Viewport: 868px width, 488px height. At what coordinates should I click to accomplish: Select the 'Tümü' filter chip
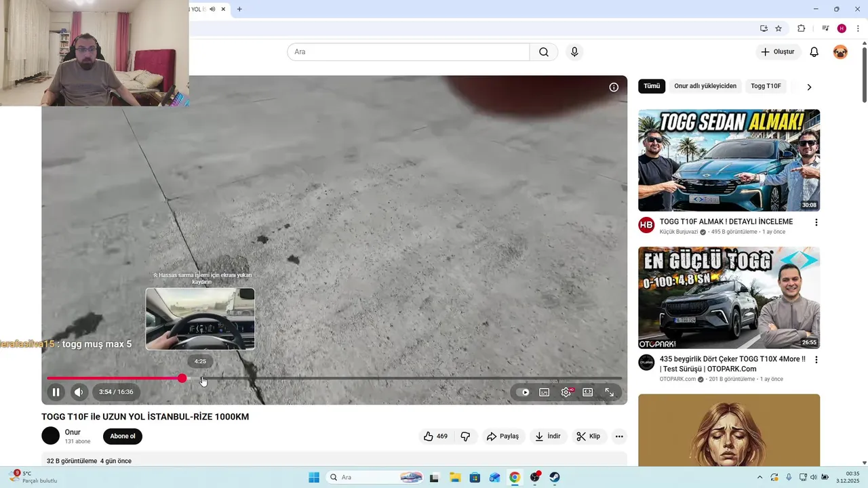[x=652, y=86]
